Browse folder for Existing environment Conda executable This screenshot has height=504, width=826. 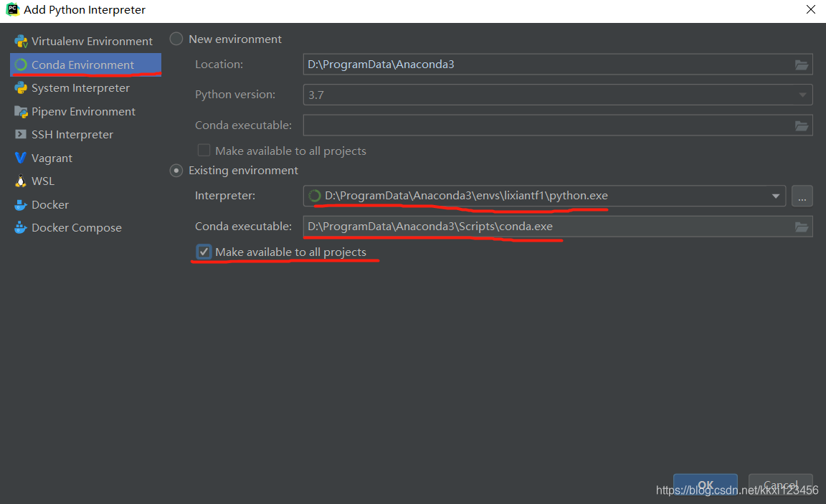(x=801, y=227)
